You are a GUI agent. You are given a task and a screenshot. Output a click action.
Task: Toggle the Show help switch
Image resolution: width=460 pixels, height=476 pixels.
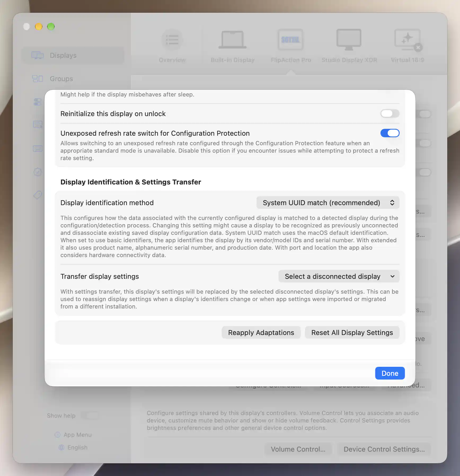[x=90, y=415]
